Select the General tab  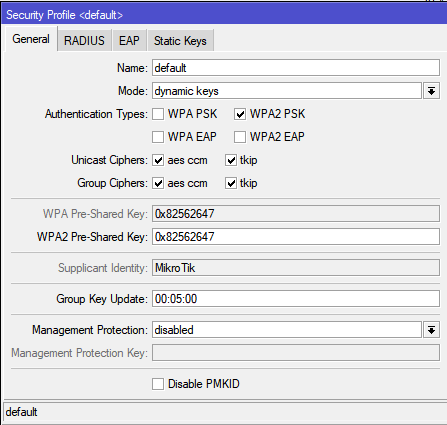(31, 39)
